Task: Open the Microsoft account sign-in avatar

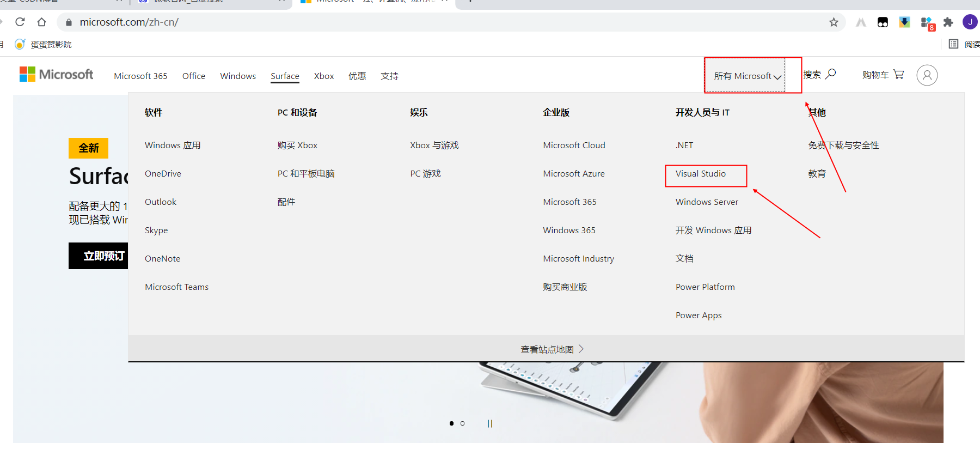Action: (x=927, y=75)
